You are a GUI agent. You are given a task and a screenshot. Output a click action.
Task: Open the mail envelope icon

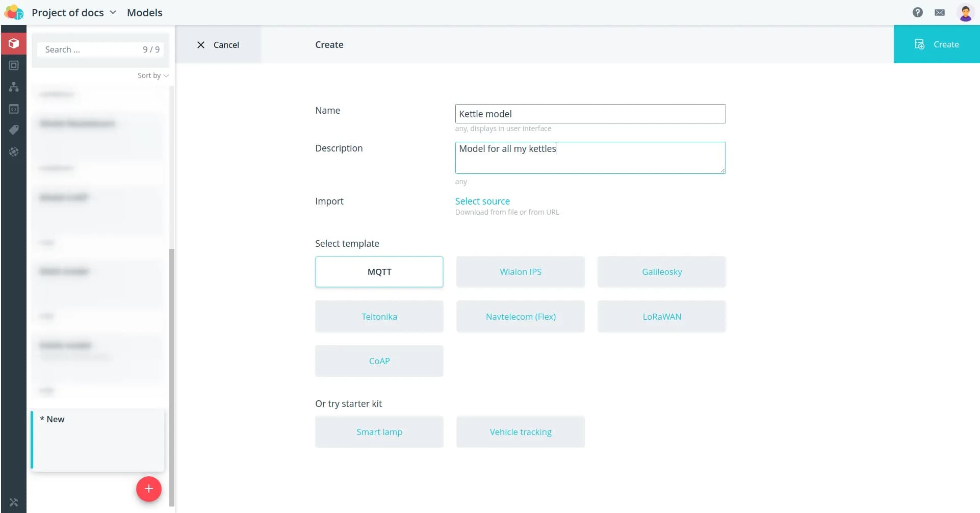940,12
